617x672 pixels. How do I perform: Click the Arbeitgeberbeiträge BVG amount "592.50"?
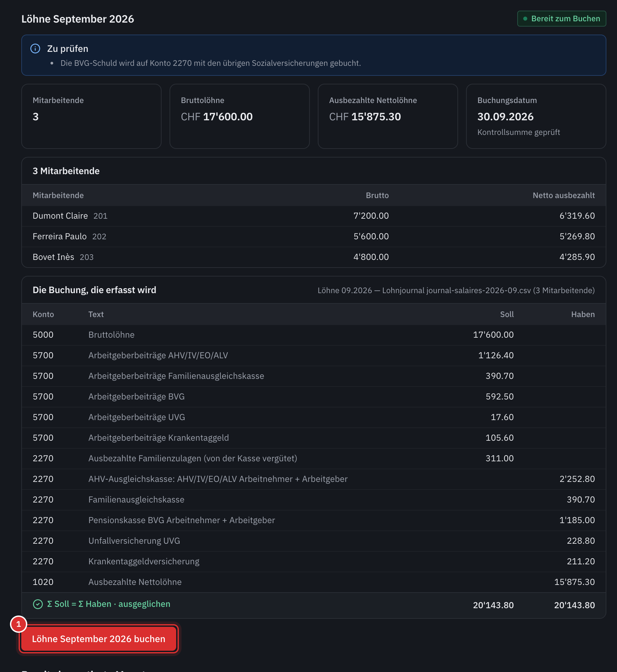point(500,396)
